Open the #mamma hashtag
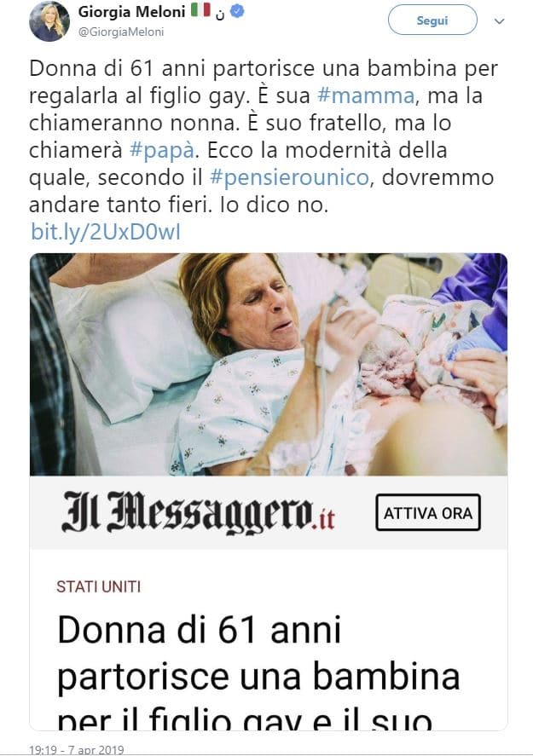 click(x=366, y=95)
